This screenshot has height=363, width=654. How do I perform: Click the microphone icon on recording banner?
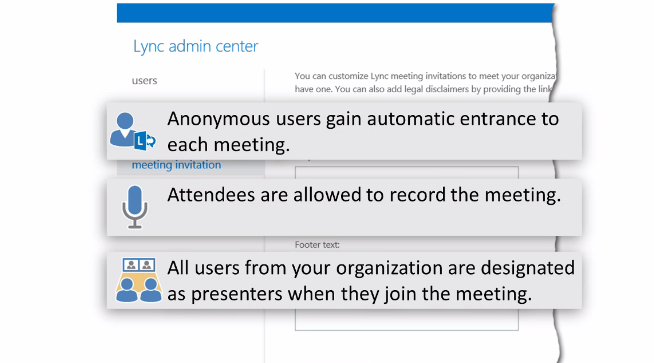click(135, 207)
